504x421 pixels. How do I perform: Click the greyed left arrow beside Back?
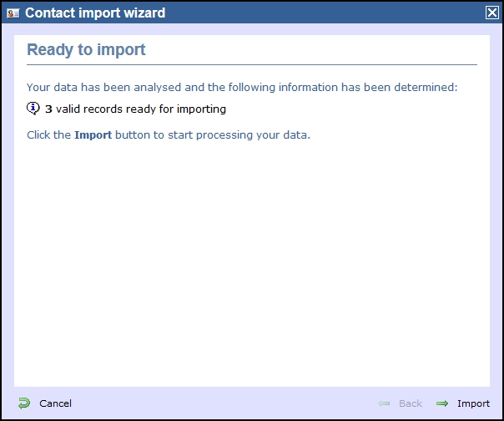(x=384, y=403)
